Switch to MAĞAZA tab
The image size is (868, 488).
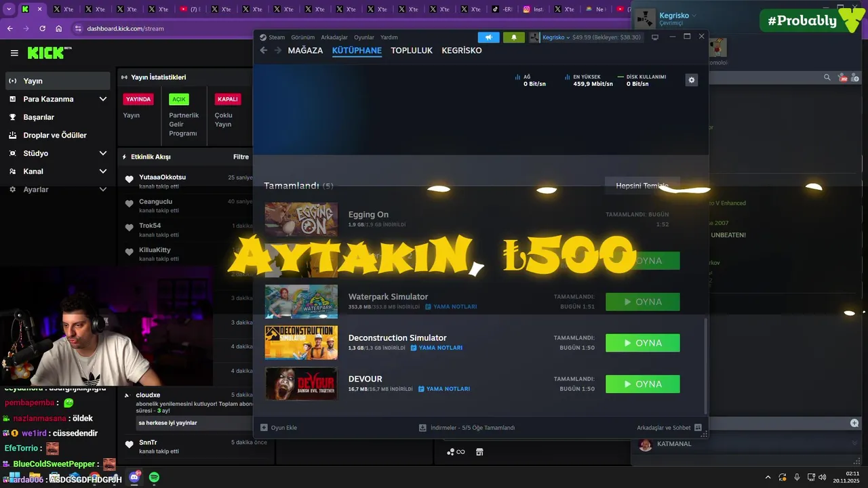305,50
